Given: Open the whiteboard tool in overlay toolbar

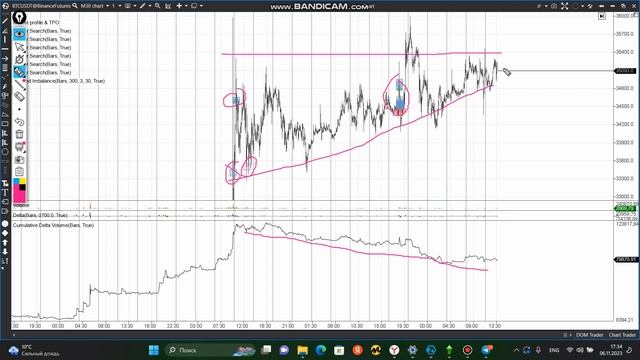Looking at the screenshot, I should pyautogui.click(x=19, y=147).
